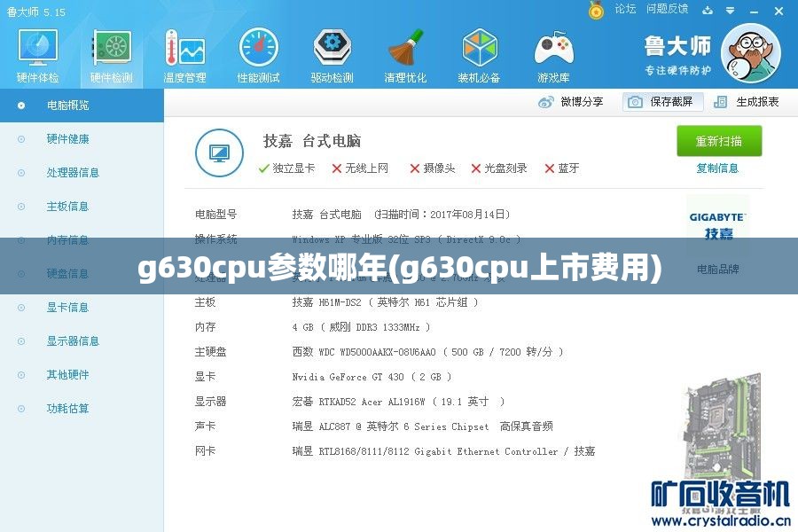Click the 技嘉 H61M-DS2 motherboard text
Image resolution: width=798 pixels, height=532 pixels.
[386, 302]
